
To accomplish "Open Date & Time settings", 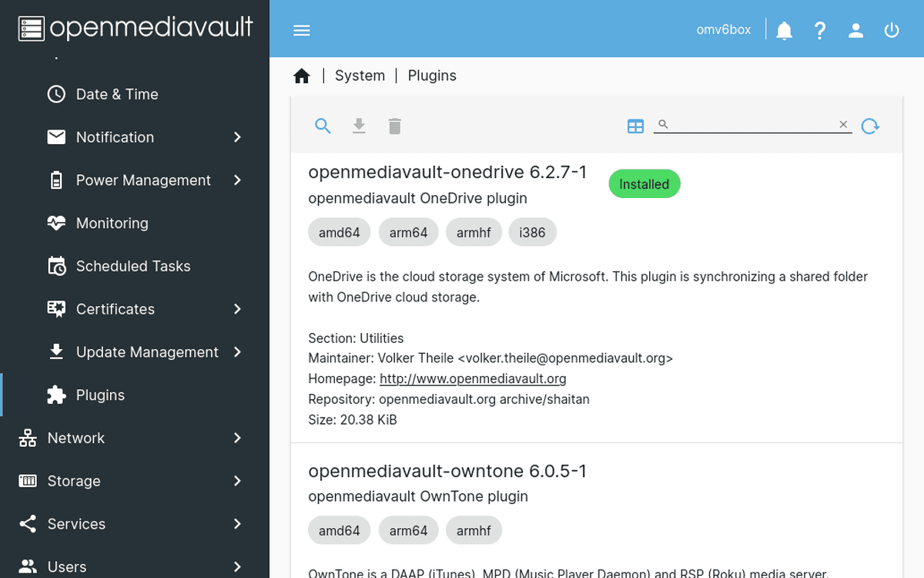I will [135, 94].
